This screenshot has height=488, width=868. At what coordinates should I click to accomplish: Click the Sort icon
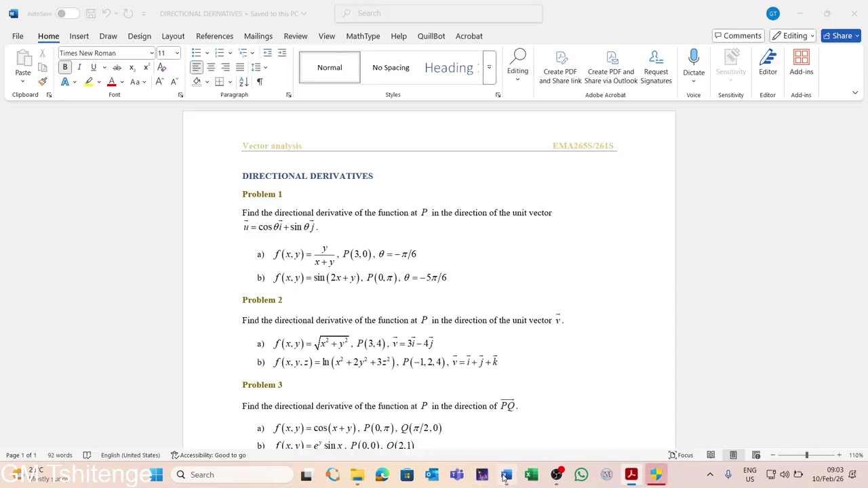point(244,81)
